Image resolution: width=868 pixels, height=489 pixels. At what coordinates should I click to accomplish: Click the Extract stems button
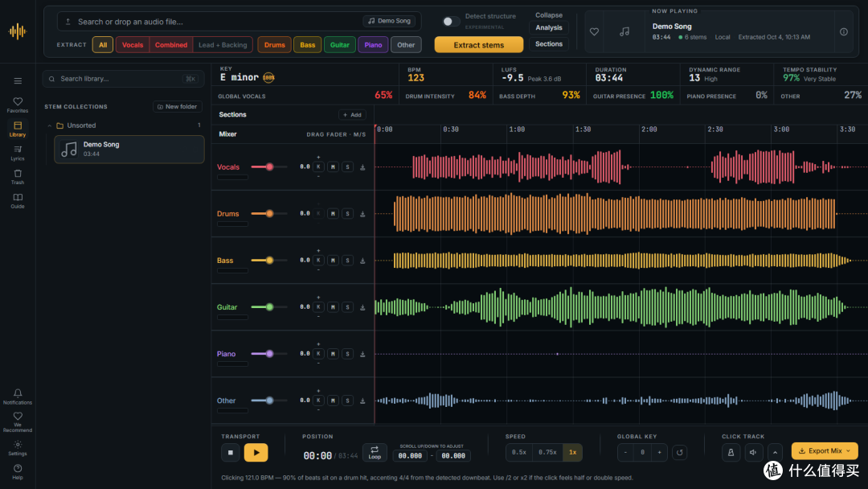[x=479, y=45]
